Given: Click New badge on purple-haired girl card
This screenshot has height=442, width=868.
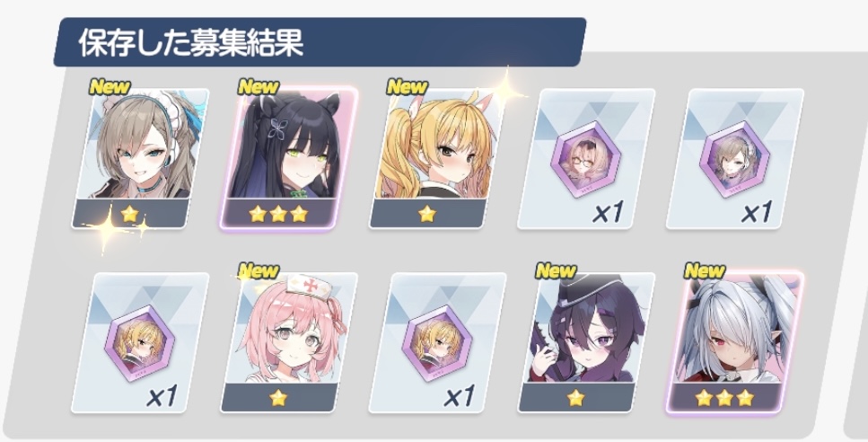Looking at the screenshot, I should tap(556, 270).
